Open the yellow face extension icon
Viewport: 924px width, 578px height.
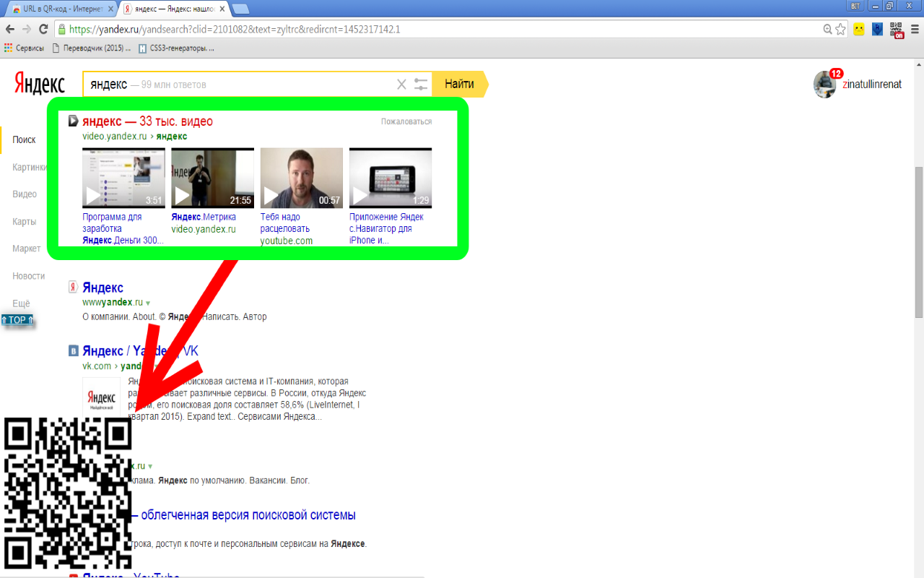coord(859,30)
